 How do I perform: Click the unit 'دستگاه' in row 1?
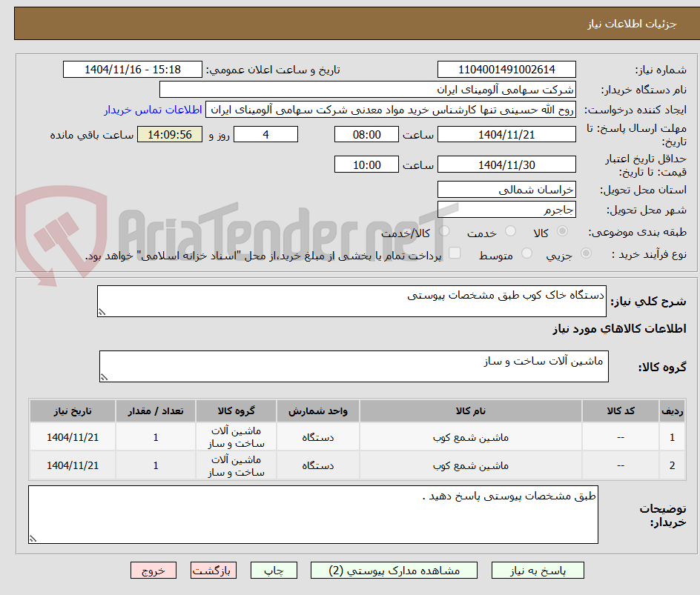pos(318,438)
